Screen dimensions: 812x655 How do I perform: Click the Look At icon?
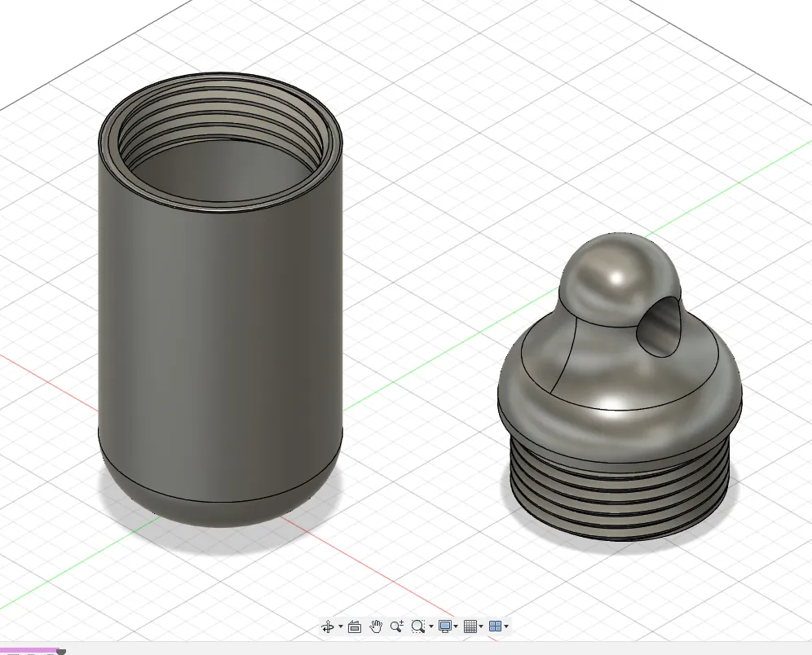coord(355,626)
